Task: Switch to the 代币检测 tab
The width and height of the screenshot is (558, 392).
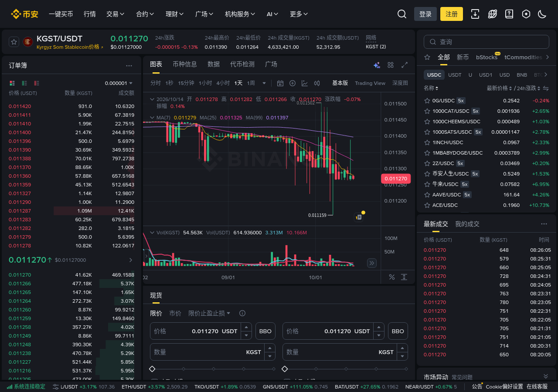Action: [x=242, y=64]
